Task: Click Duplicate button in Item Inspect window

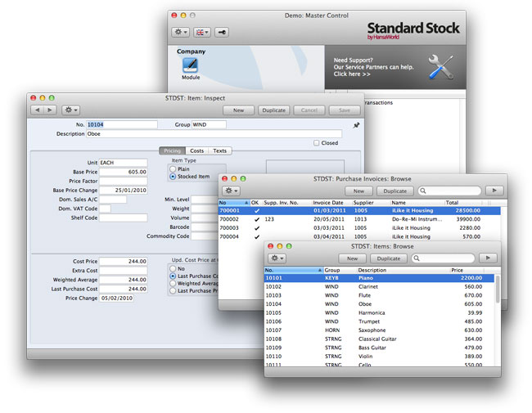Action: (x=274, y=110)
